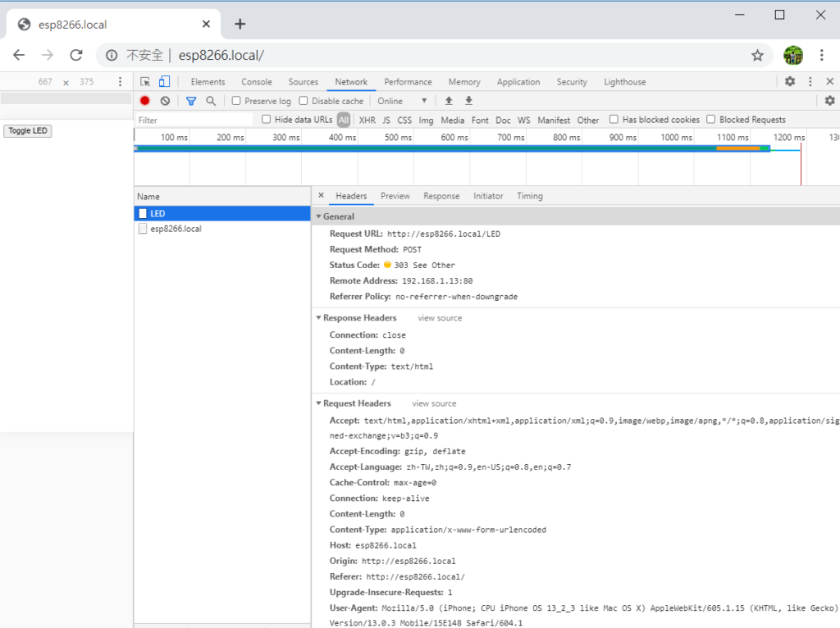Viewport: 840px width, 628px height.
Task: Click the Toggle LED button
Action: click(x=28, y=131)
